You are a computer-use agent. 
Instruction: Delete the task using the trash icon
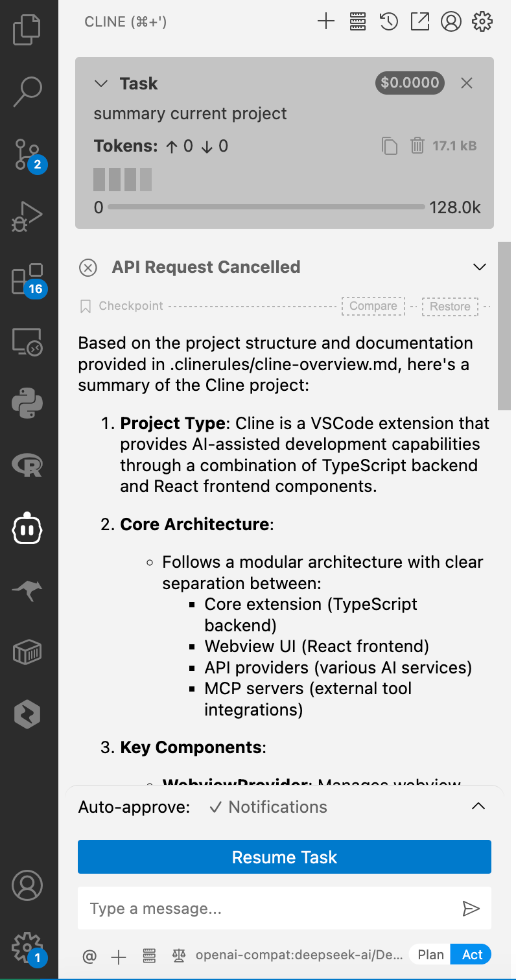click(x=417, y=146)
